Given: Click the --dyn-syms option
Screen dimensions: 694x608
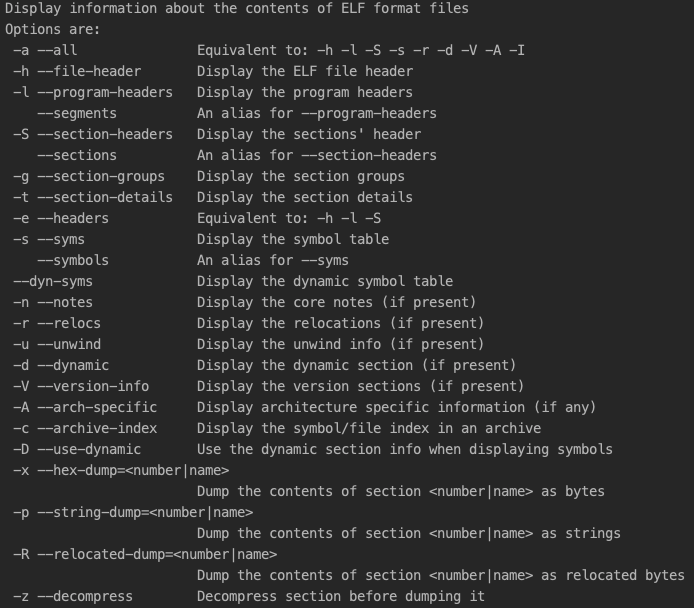Looking at the screenshot, I should (53, 282).
